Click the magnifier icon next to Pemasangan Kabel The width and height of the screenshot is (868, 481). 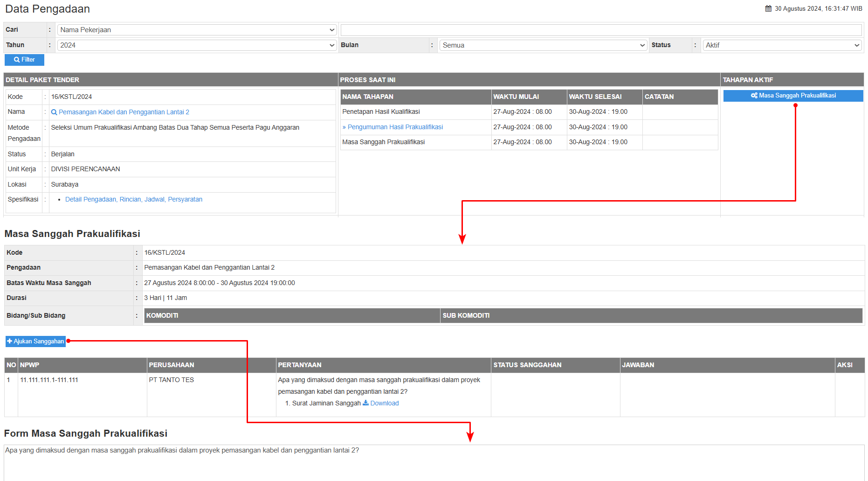point(54,112)
